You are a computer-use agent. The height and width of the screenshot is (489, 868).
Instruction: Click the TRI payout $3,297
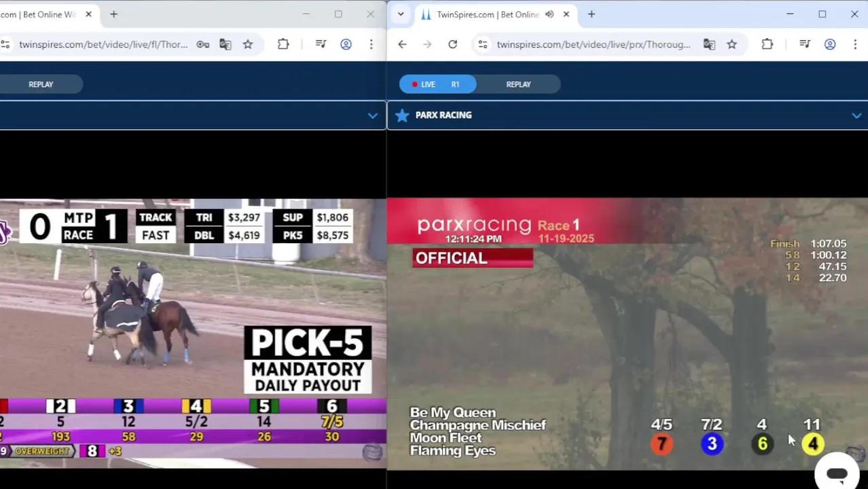tap(244, 217)
